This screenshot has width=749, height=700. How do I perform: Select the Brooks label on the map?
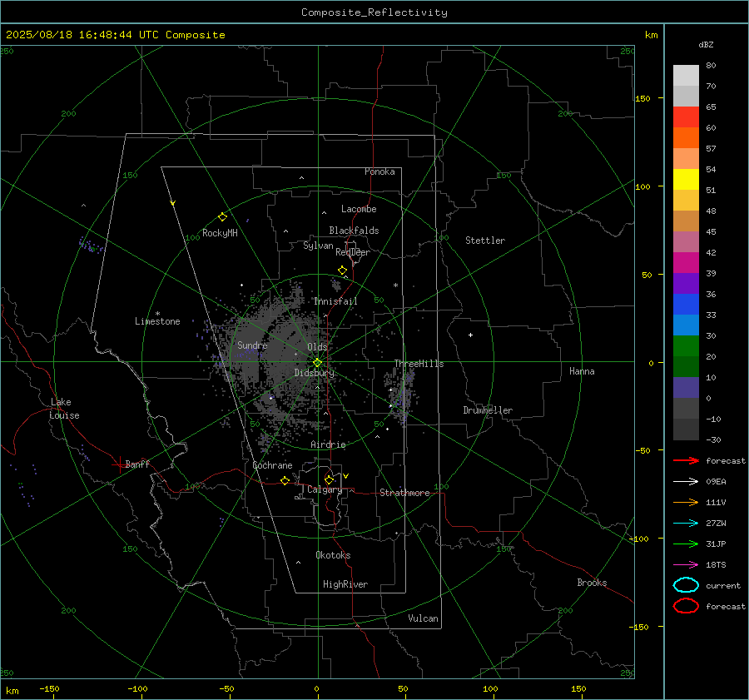point(592,583)
